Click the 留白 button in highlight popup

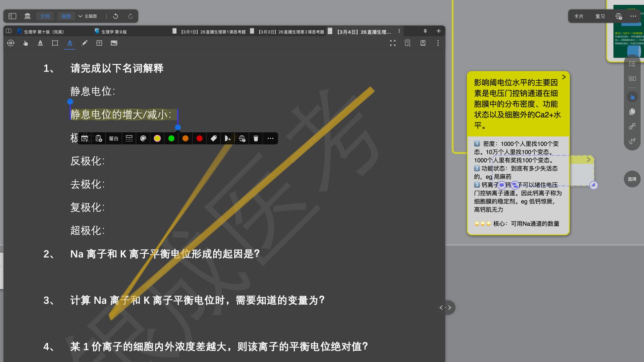[114, 138]
